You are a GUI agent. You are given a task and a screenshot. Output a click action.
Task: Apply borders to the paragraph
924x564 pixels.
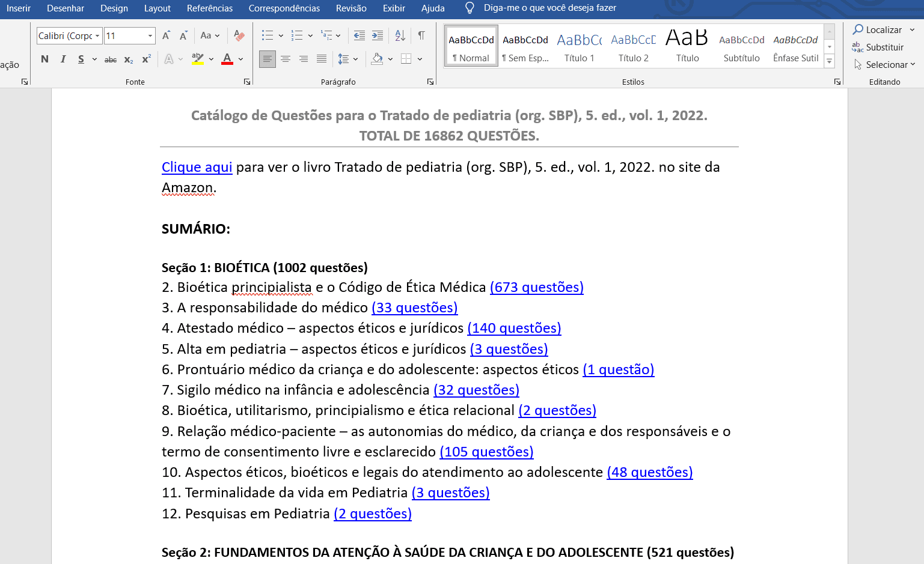pyautogui.click(x=406, y=59)
